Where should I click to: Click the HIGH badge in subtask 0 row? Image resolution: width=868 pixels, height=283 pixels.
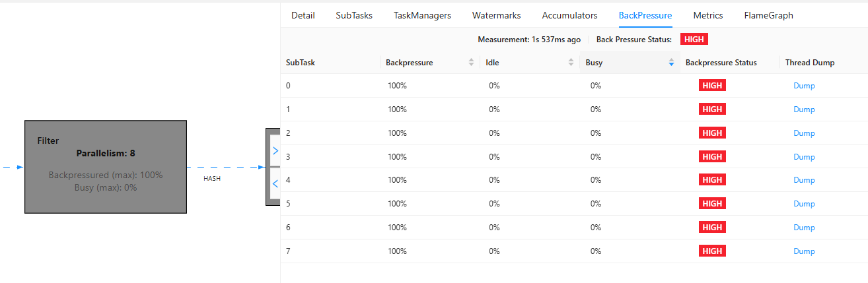coord(712,86)
